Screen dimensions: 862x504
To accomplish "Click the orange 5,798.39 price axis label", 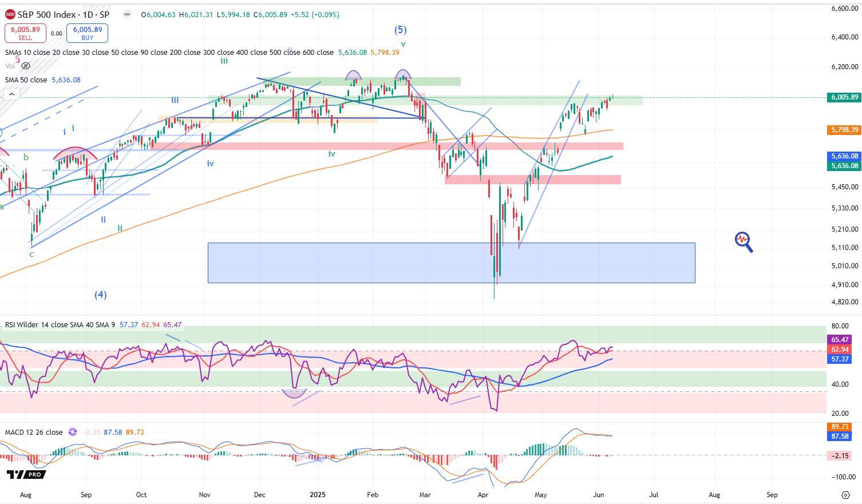I will point(844,130).
